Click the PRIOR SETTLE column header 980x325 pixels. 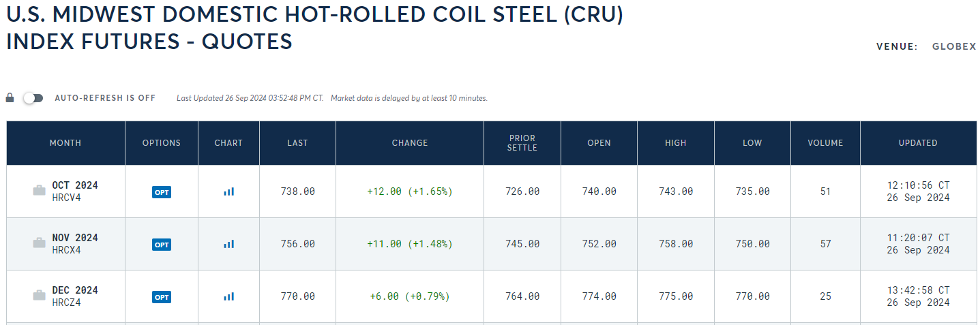pyautogui.click(x=522, y=143)
